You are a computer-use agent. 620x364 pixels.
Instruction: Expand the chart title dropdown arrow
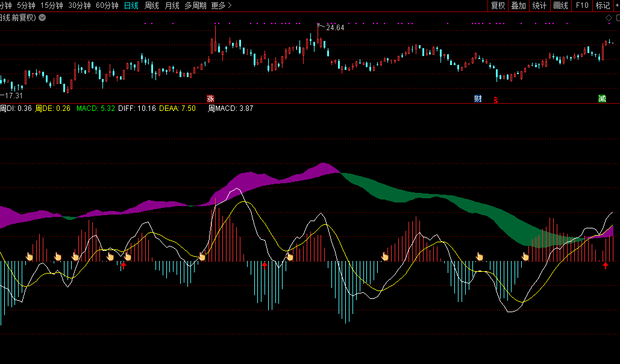click(42, 17)
